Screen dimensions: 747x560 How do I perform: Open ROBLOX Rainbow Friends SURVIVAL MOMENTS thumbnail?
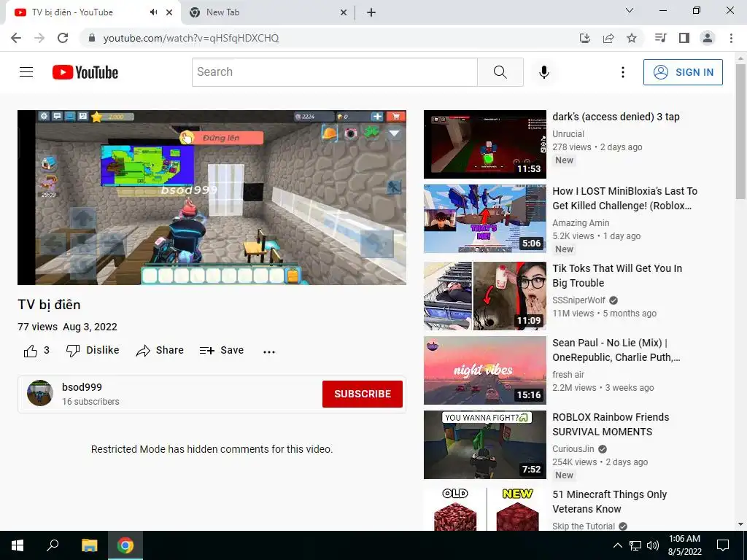[485, 445]
